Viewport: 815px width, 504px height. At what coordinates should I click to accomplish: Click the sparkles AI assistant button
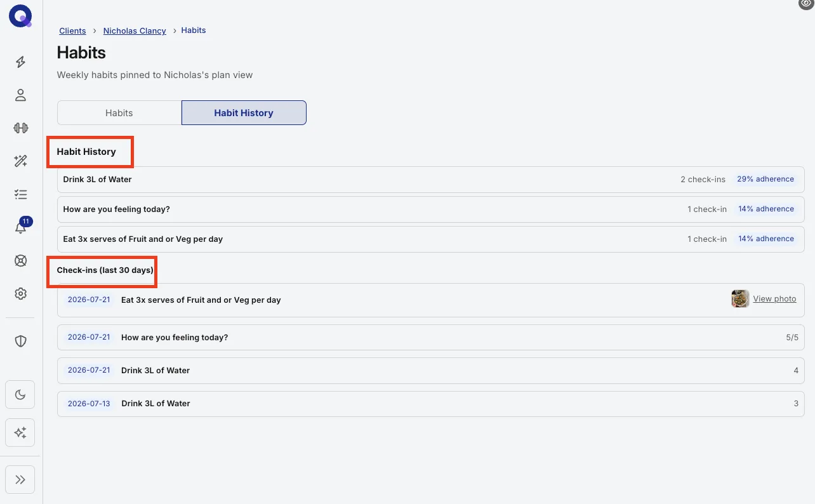click(x=20, y=433)
